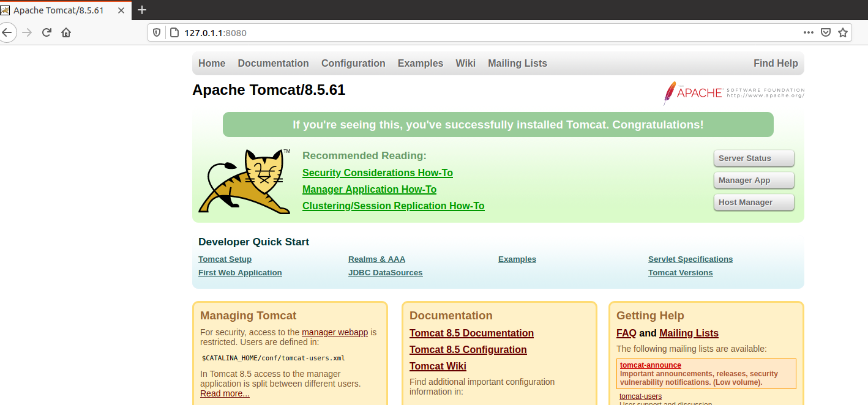Viewport: 868px width, 405px height.
Task: Open the tomcat-users mailing list link
Action: (640, 396)
